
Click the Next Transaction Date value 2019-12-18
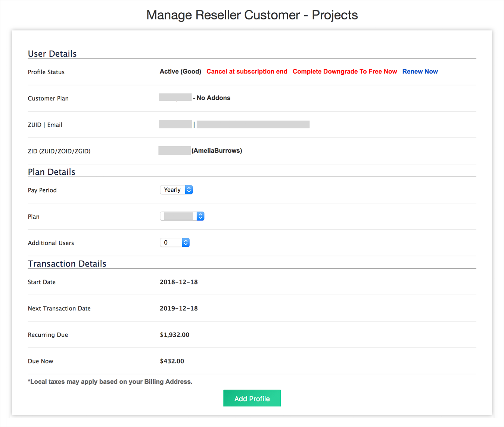tap(179, 308)
